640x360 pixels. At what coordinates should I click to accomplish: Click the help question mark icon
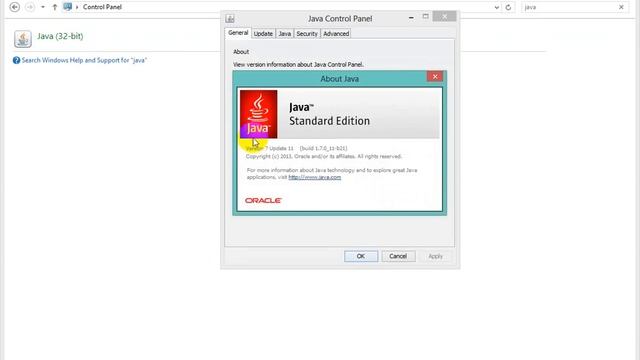tap(16, 60)
